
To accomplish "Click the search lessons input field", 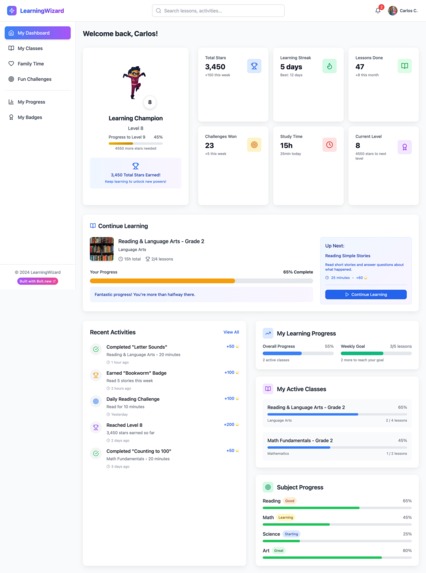I will (218, 11).
